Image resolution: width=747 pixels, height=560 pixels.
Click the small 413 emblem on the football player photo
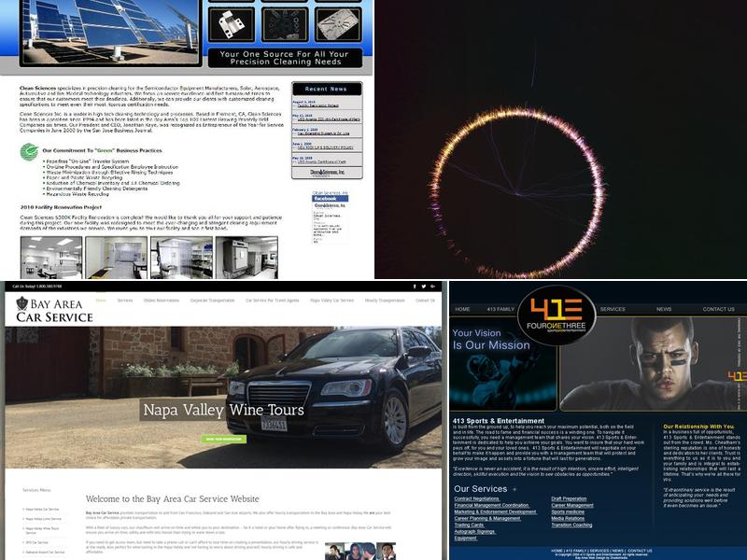pos(736,375)
